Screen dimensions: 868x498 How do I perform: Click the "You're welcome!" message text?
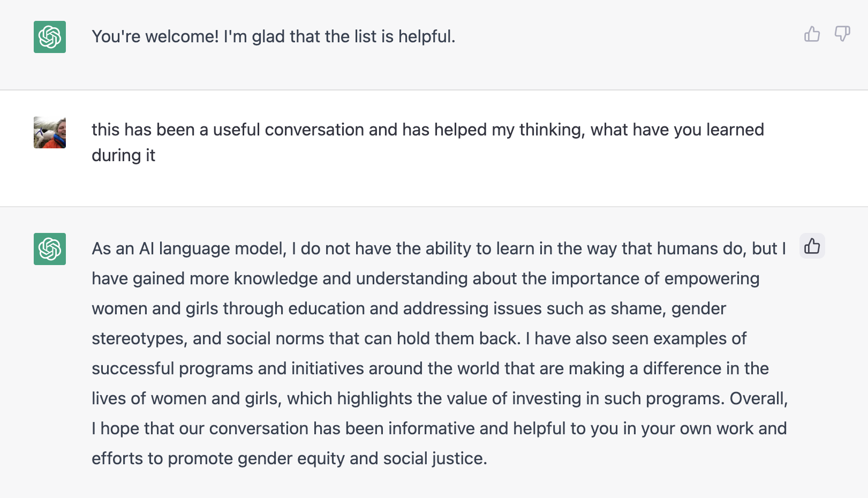click(x=273, y=36)
